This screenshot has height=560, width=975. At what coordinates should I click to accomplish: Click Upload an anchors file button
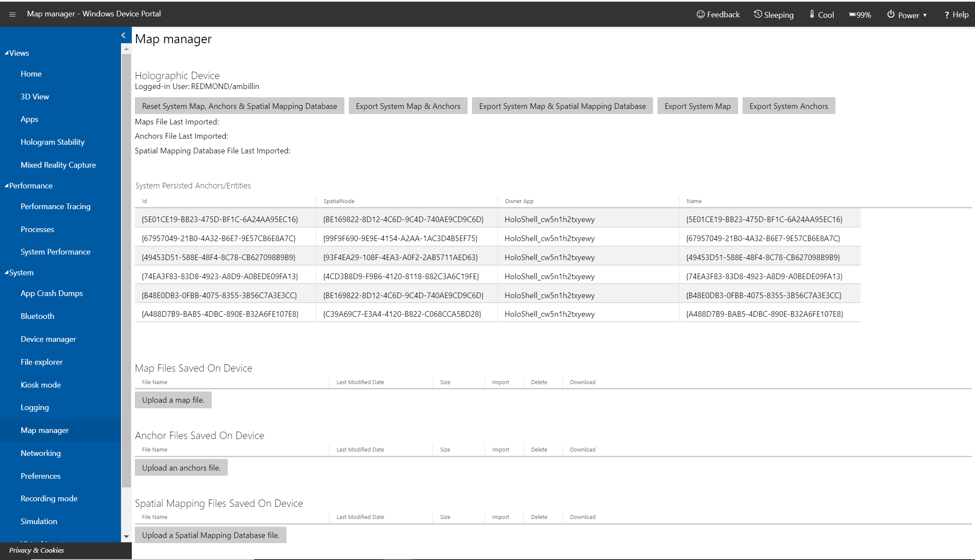point(182,468)
